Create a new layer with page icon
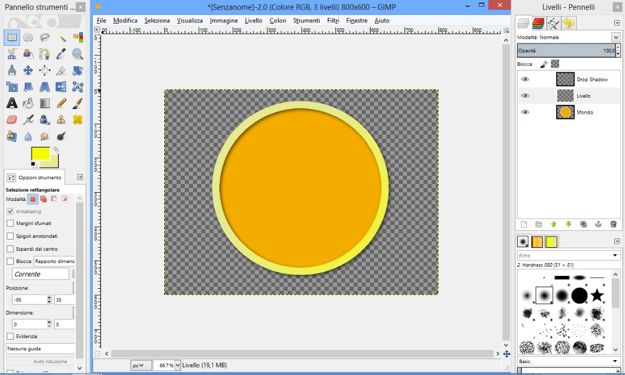625x375 pixels. [x=524, y=224]
